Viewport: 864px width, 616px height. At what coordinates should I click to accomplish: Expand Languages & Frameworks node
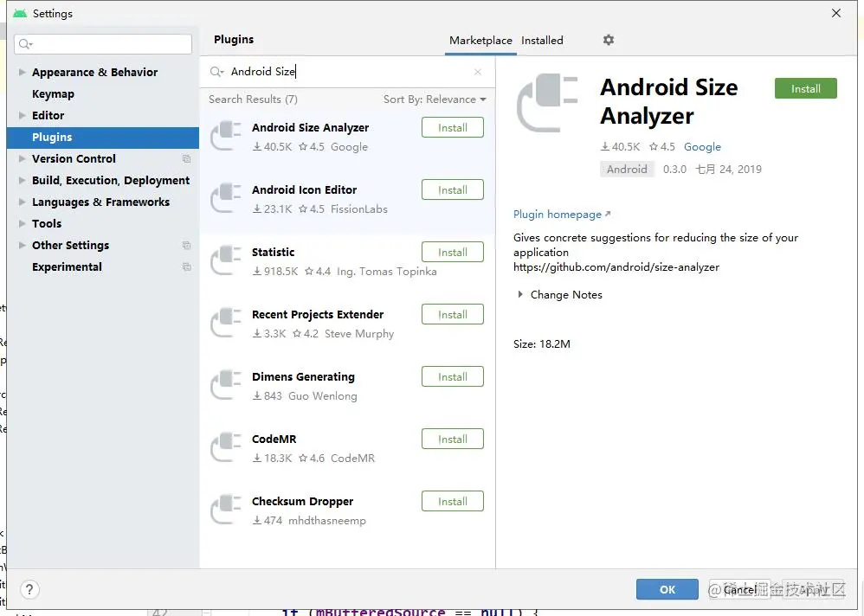click(x=22, y=202)
